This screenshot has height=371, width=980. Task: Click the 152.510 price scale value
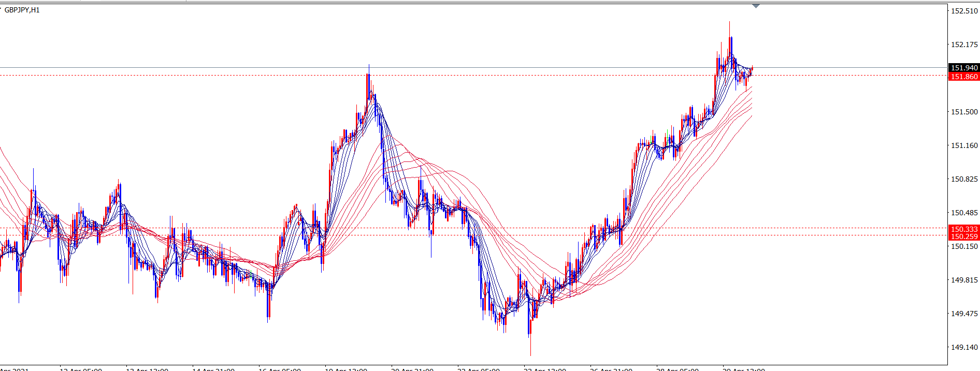click(x=964, y=11)
